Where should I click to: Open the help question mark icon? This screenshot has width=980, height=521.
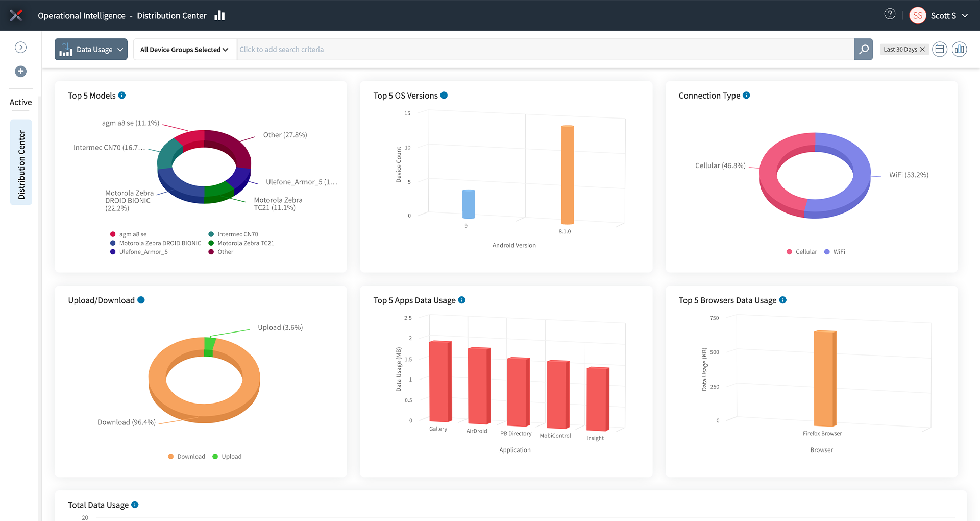point(890,14)
